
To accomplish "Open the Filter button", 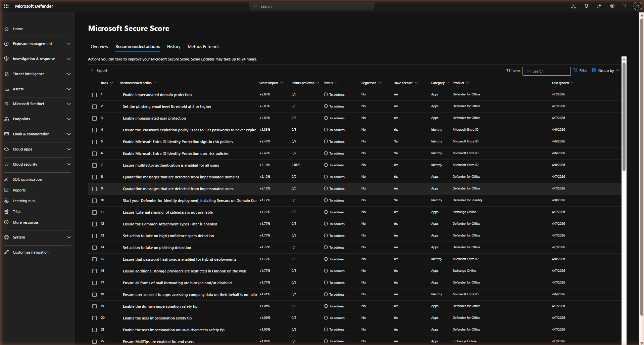I will 580,71.
